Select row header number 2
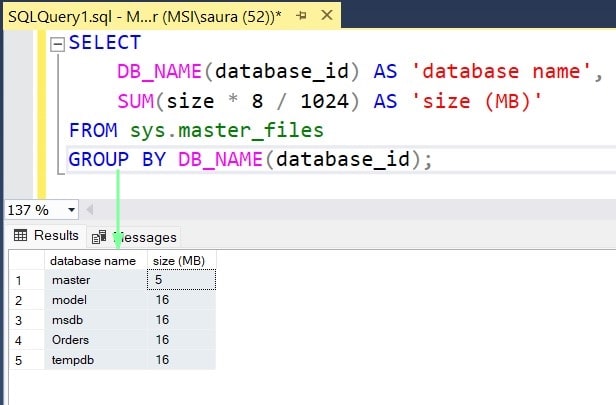 click(x=27, y=300)
